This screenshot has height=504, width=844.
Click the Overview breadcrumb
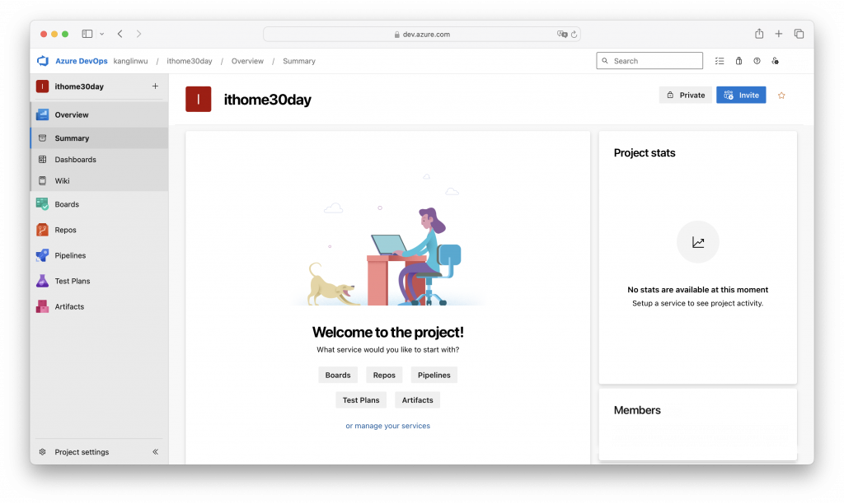point(247,61)
